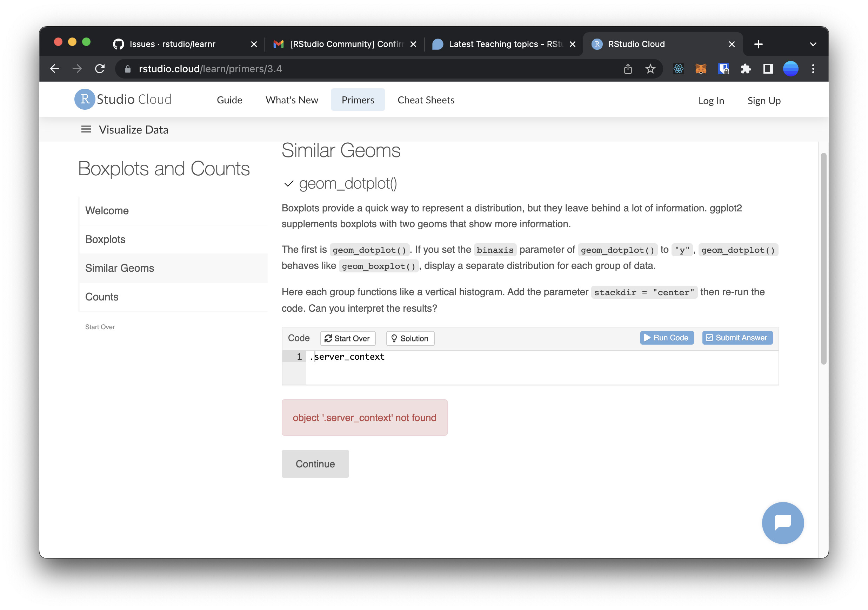
Task: Click the geom_boxplot() code snippet
Action: (x=379, y=266)
